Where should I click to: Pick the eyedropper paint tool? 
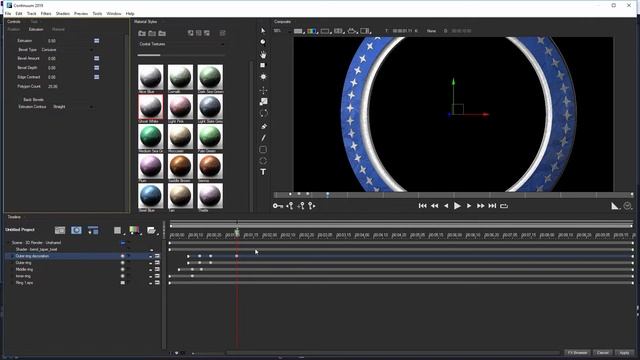pyautogui.click(x=263, y=127)
